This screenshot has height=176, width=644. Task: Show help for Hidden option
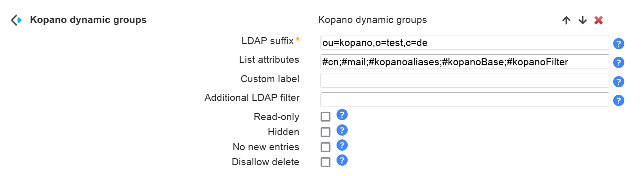click(x=342, y=130)
